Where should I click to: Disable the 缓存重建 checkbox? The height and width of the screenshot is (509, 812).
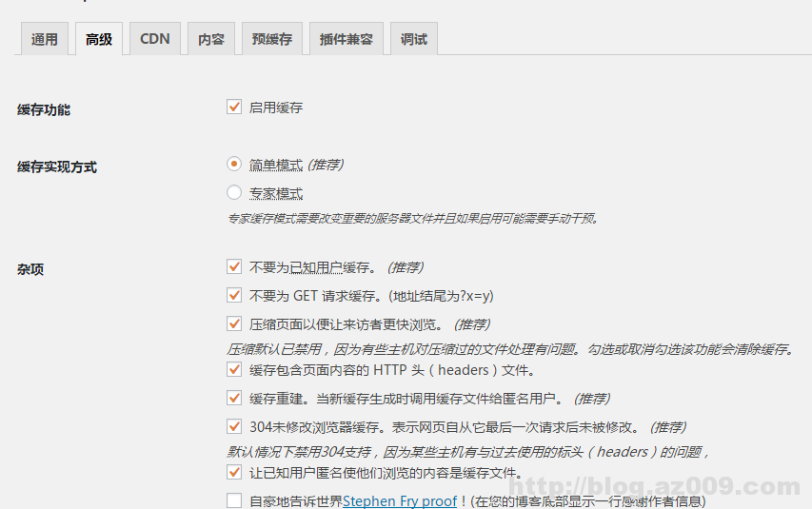point(234,399)
